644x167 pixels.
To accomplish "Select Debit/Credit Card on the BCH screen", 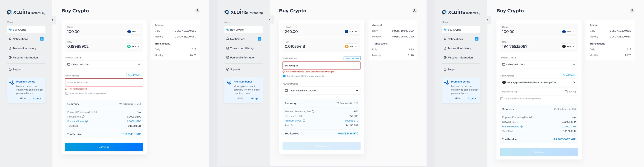I will coord(104,65).
